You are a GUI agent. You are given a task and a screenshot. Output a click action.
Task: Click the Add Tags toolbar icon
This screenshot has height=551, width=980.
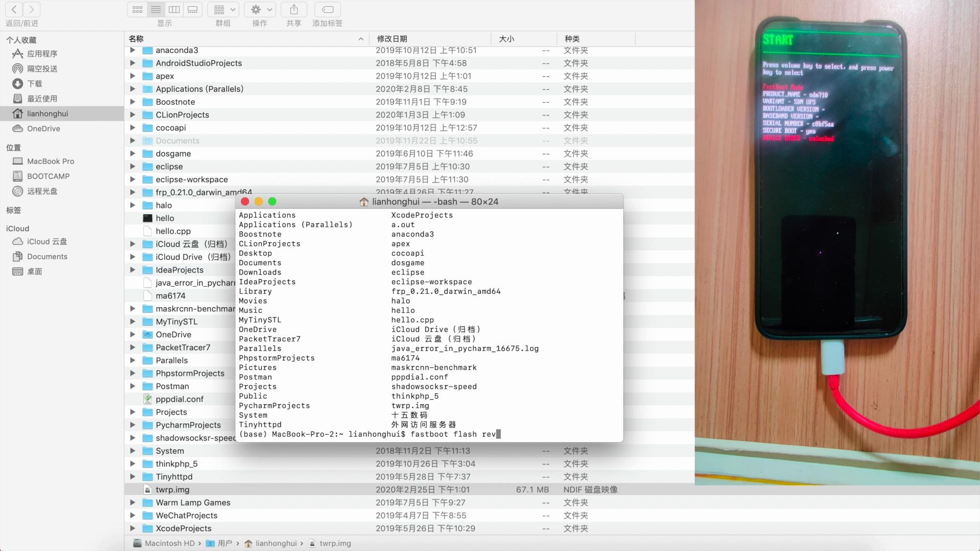click(x=327, y=9)
